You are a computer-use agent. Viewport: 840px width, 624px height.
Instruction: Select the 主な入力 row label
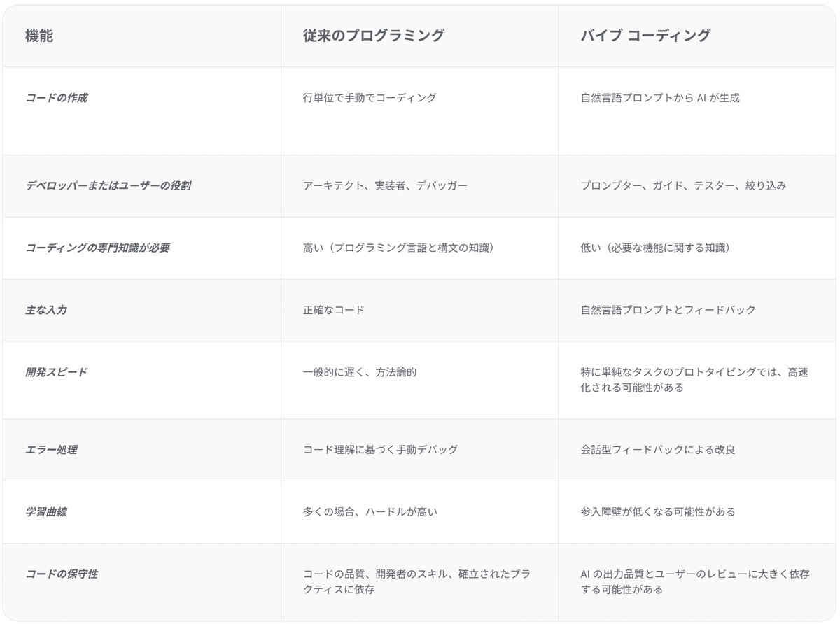pyautogui.click(x=46, y=310)
